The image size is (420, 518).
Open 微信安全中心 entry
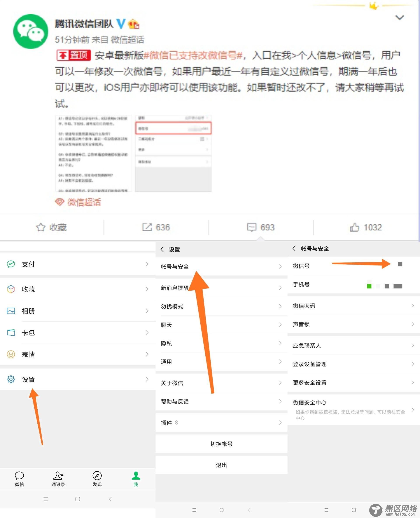tap(354, 410)
